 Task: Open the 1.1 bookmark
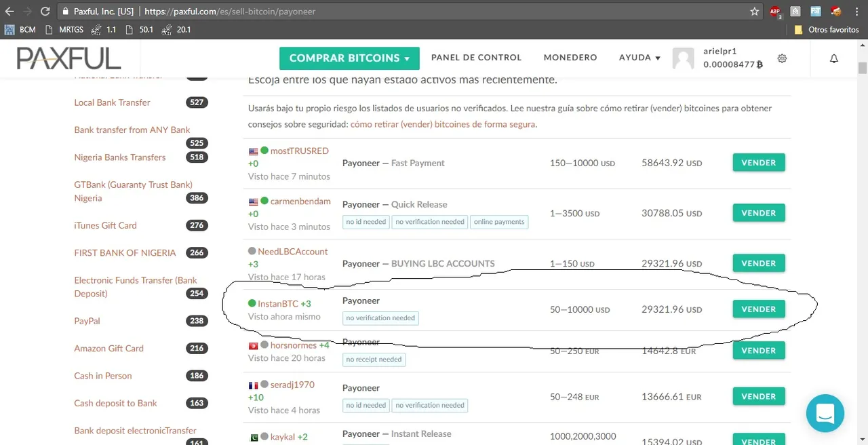pos(104,30)
